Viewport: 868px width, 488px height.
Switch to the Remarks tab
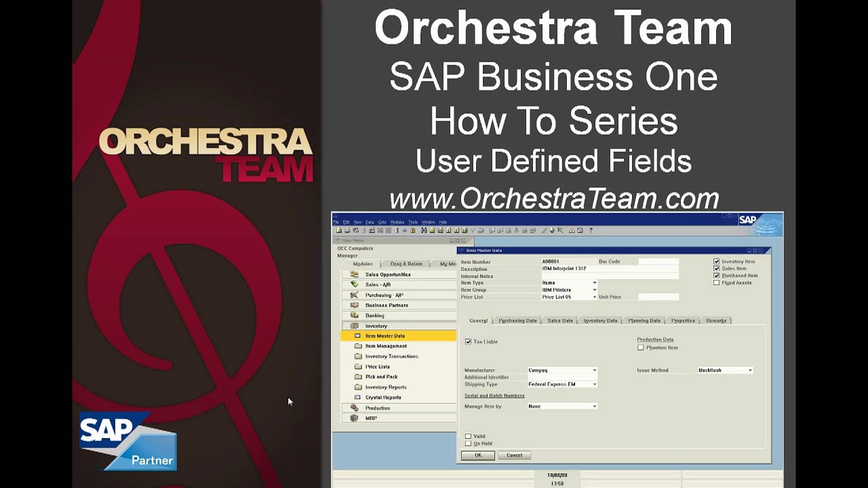click(x=716, y=321)
